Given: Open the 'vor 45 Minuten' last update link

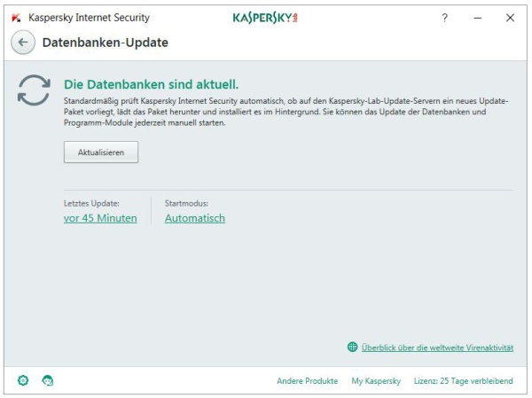Looking at the screenshot, I should pyautogui.click(x=100, y=218).
